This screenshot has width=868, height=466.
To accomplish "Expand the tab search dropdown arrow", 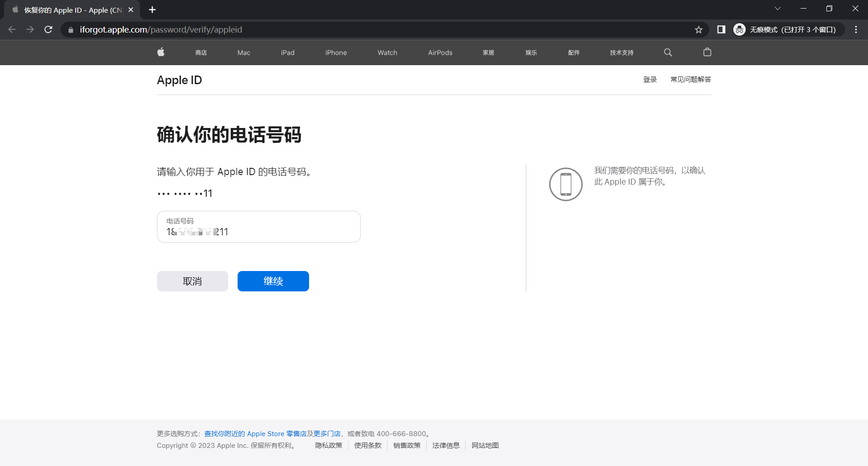I will click(x=777, y=9).
